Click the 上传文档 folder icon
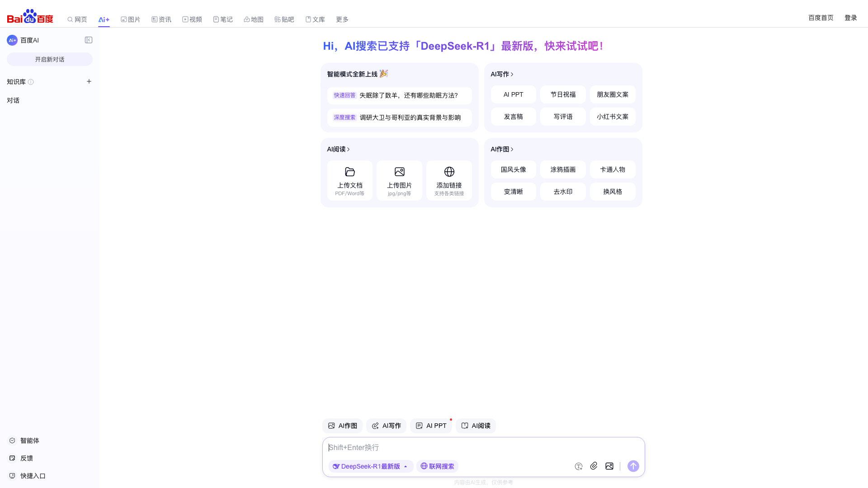This screenshot has width=868, height=488. click(350, 172)
